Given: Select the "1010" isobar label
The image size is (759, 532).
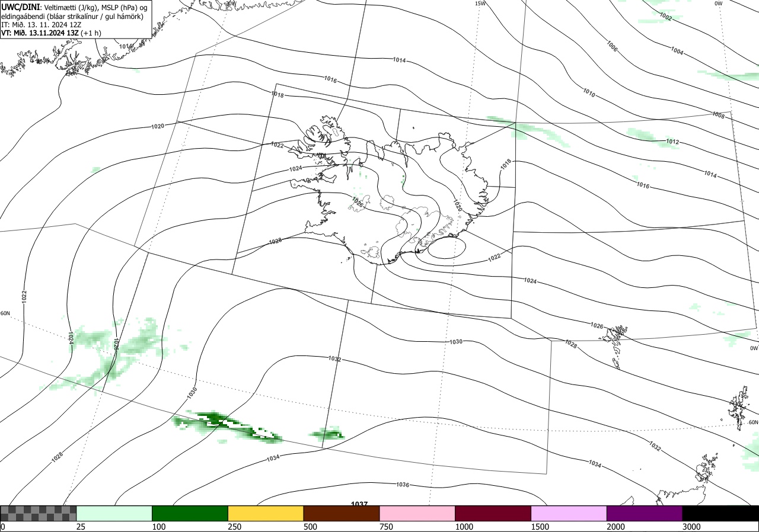Looking at the screenshot, I should pos(589,93).
